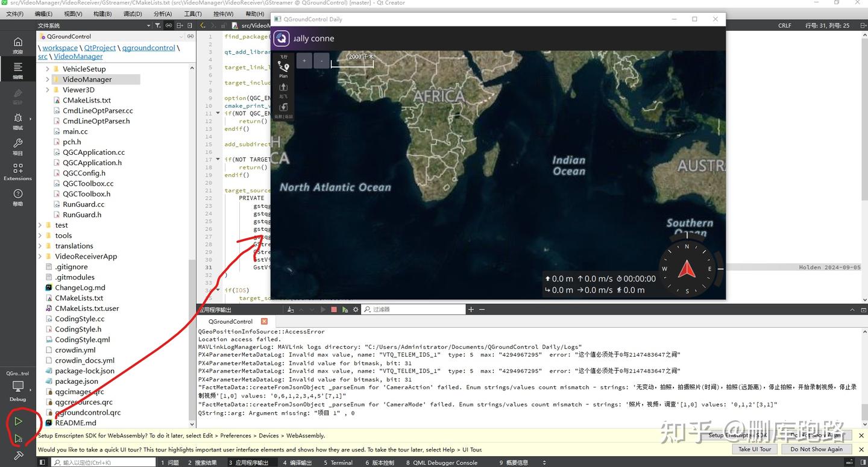Screen dimensions: 868x467
Task: Collapse the code fold at line 11
Action: [x=218, y=113]
